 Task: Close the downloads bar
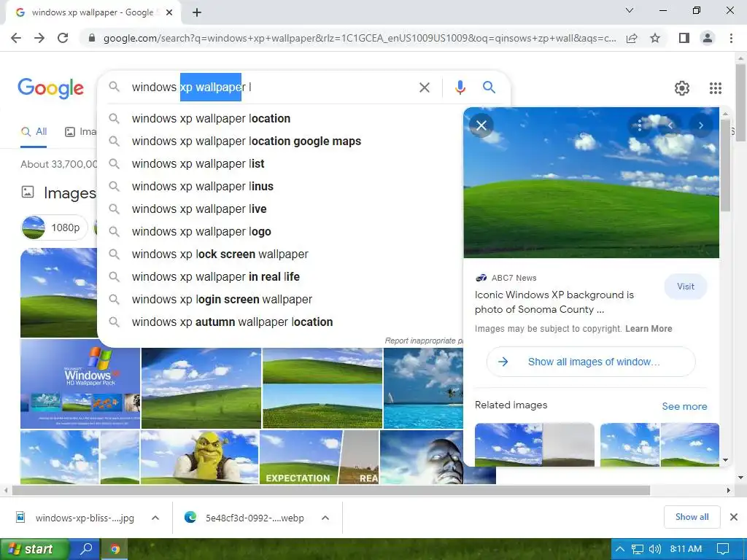coord(734,517)
